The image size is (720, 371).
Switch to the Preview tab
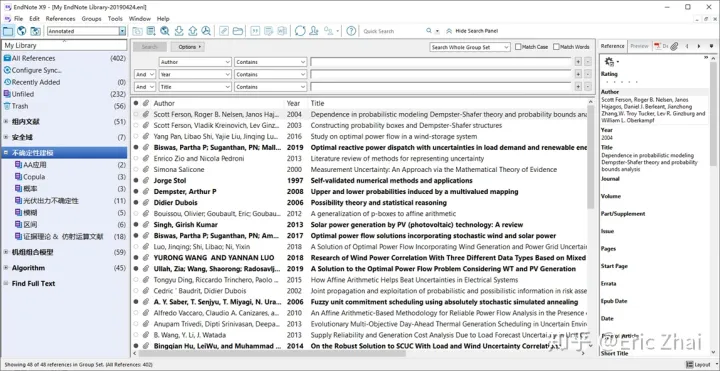639,46
